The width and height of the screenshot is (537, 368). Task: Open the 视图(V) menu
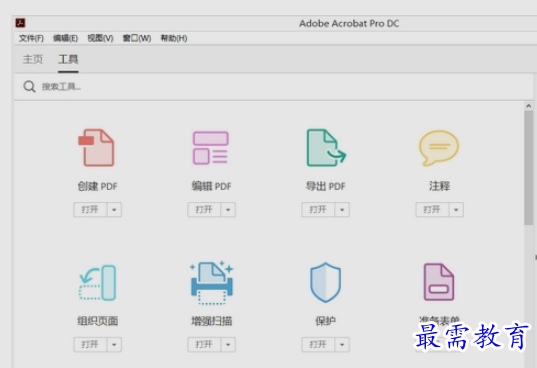tap(100, 38)
